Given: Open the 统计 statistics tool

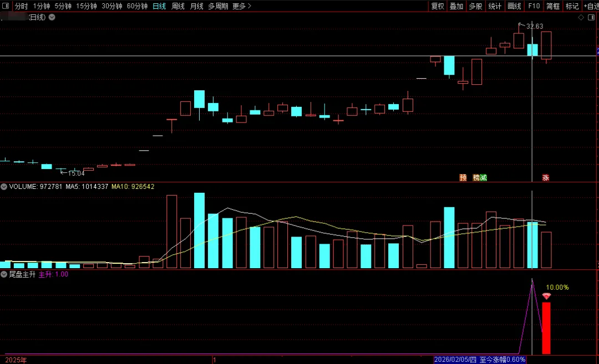Looking at the screenshot, I should (x=495, y=6).
